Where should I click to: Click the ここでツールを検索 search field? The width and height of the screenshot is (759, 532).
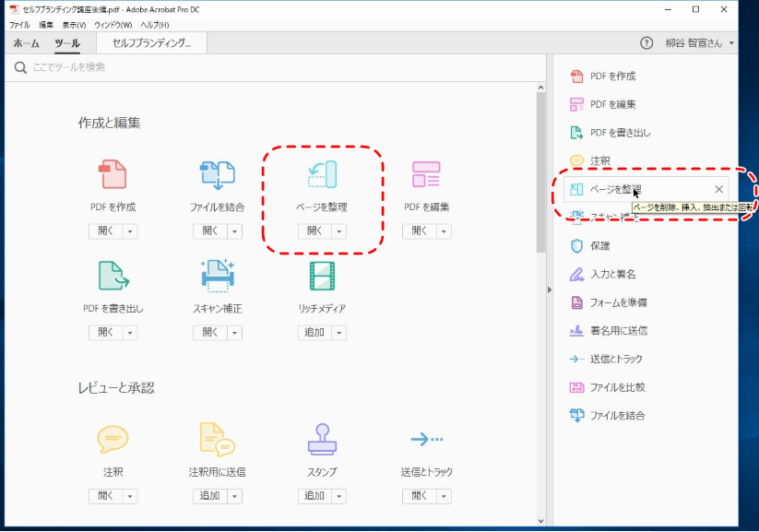click(276, 67)
